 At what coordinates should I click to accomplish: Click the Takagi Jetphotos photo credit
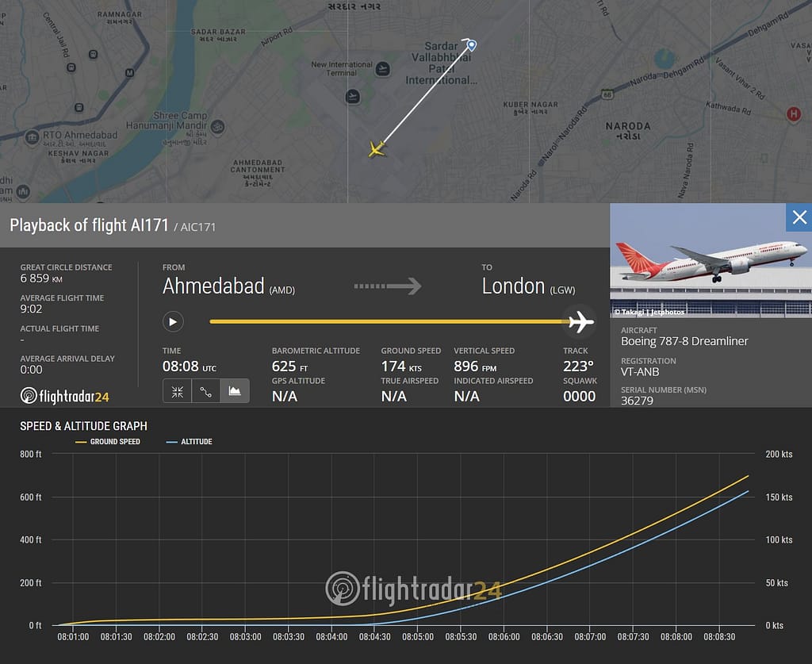coord(649,312)
